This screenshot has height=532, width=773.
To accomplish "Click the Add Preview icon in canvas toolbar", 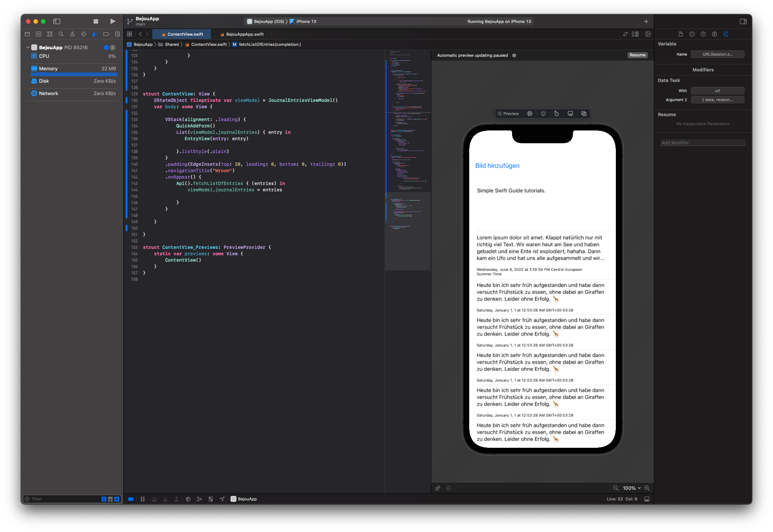I will [584, 114].
